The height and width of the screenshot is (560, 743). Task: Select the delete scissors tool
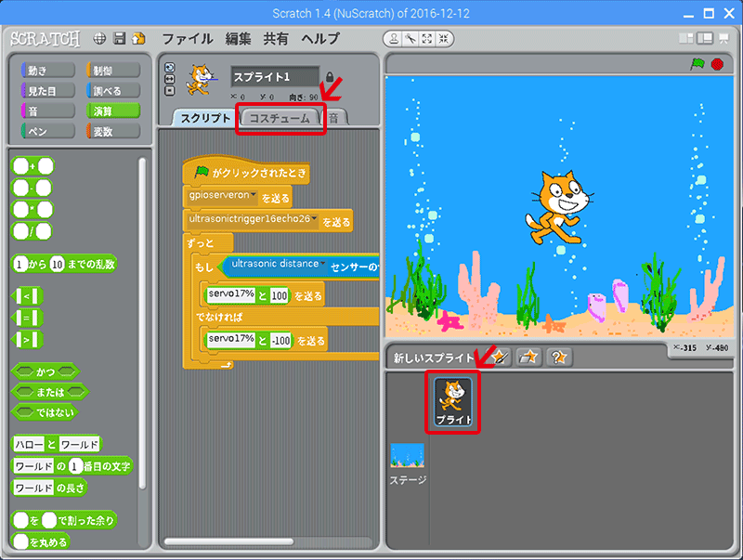coord(411,39)
